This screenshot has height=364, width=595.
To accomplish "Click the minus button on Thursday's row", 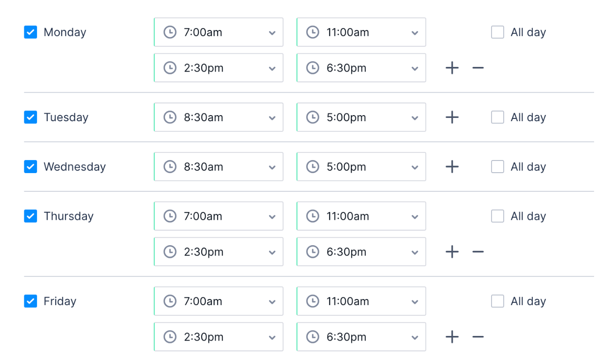I will coord(478,252).
